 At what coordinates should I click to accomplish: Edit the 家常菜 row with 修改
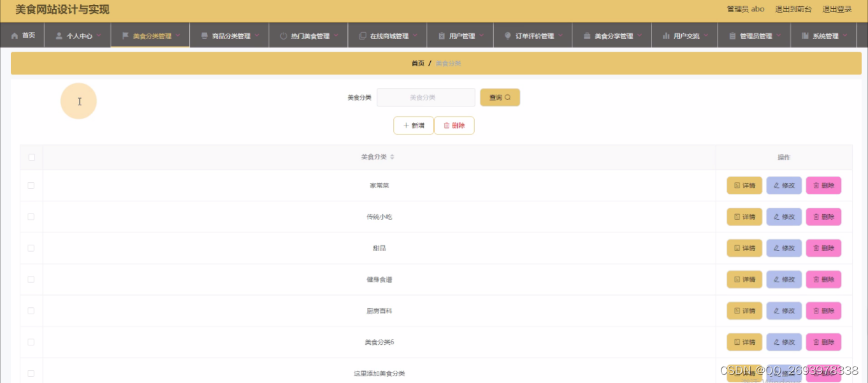point(784,185)
